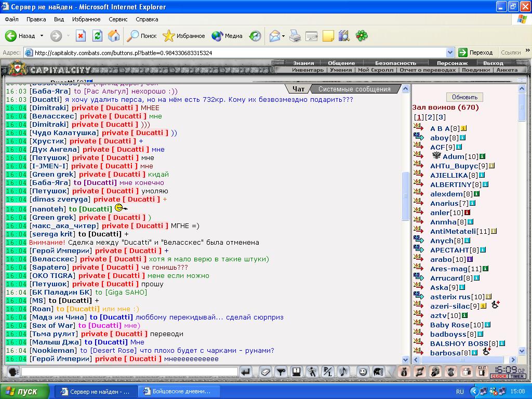Click the EXIT door icon
532x399 pixels.
point(482,372)
